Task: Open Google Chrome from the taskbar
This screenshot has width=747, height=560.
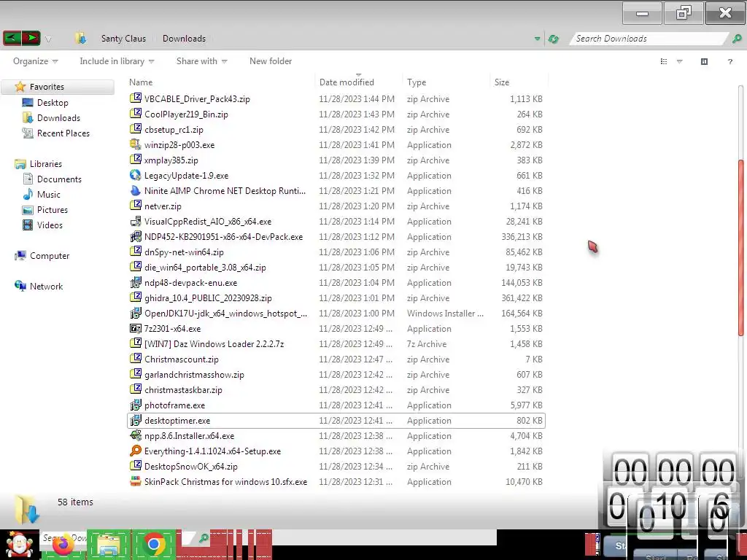Action: click(153, 544)
